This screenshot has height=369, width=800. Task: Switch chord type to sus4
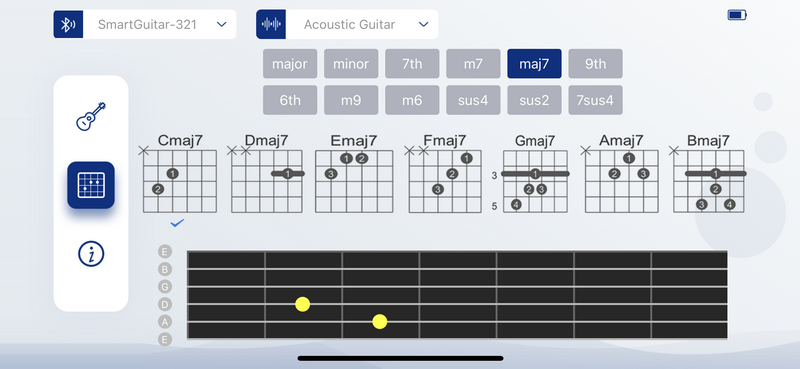coord(473,100)
